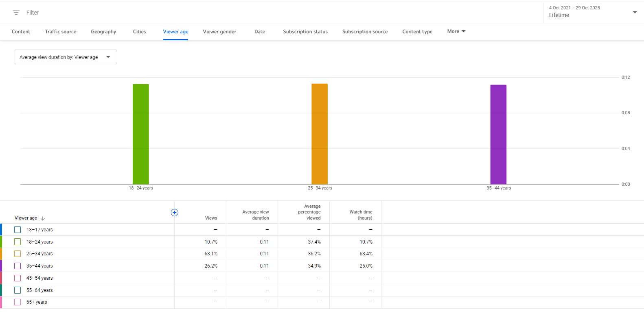
Task: Add a metric column with plus icon
Action: pyautogui.click(x=175, y=213)
